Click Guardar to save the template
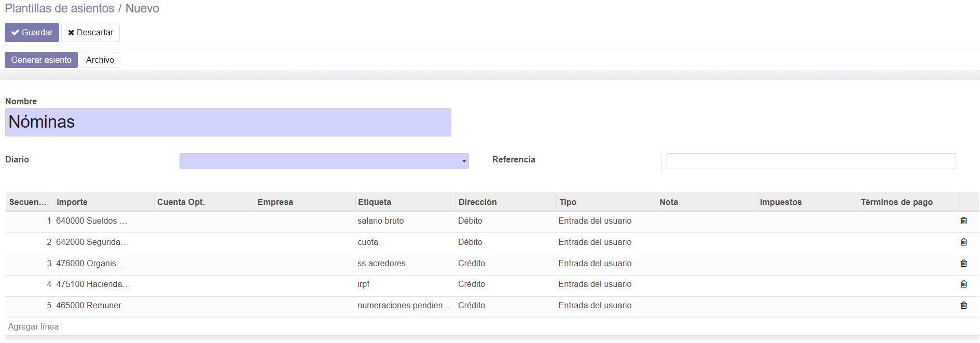The width and height of the screenshot is (980, 343). point(32,33)
